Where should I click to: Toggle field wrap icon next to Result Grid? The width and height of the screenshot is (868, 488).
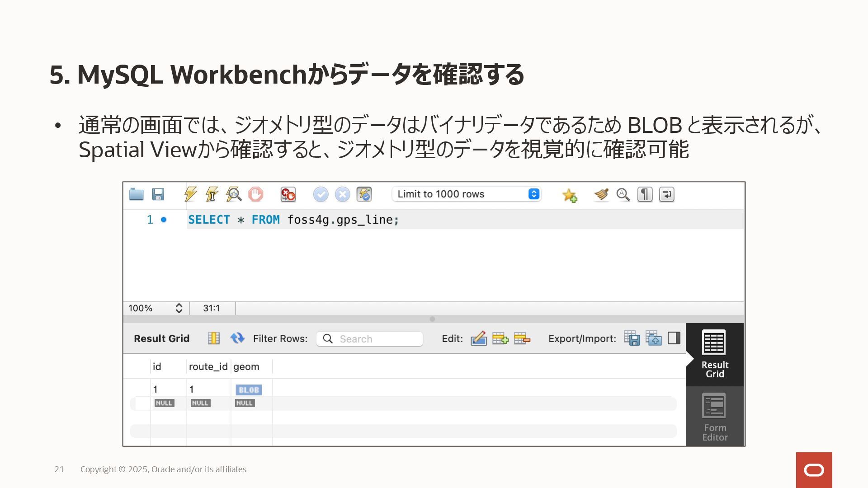[x=214, y=338]
